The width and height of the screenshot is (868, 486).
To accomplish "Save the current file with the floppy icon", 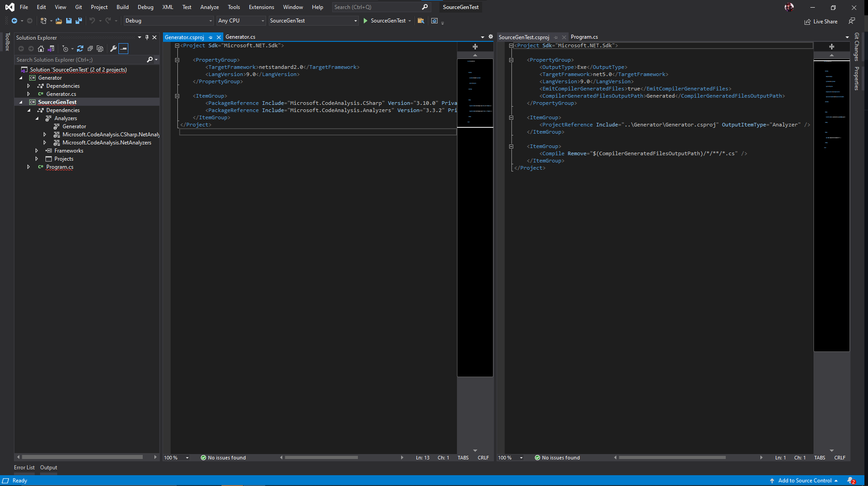I will coord(69,21).
